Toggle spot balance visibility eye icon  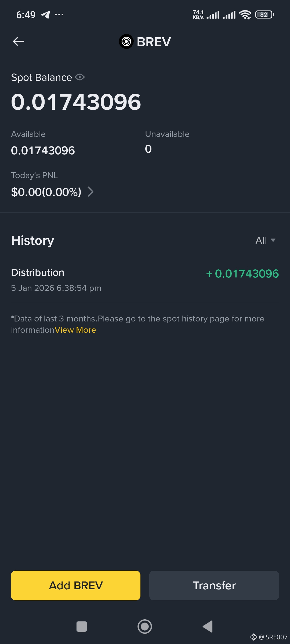(x=80, y=77)
